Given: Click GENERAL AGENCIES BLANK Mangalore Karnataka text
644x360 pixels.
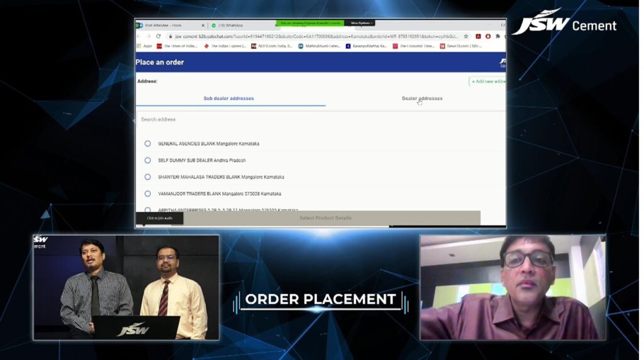Looking at the screenshot, I should (x=209, y=144).
